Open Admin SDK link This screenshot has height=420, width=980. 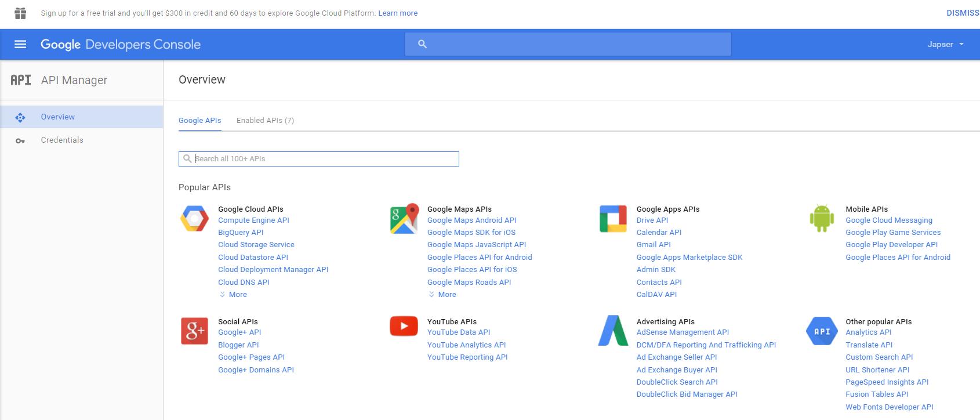point(656,270)
